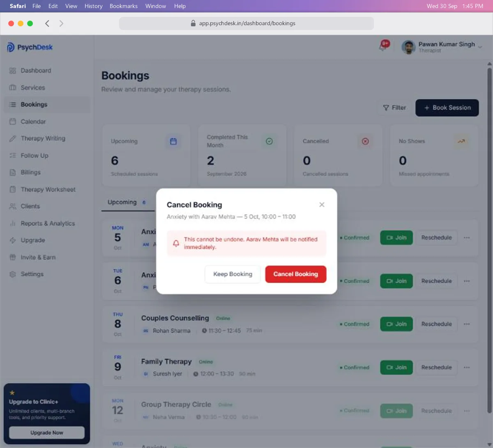Click the Cancelled card X icon
The image size is (493, 448).
coord(365,141)
